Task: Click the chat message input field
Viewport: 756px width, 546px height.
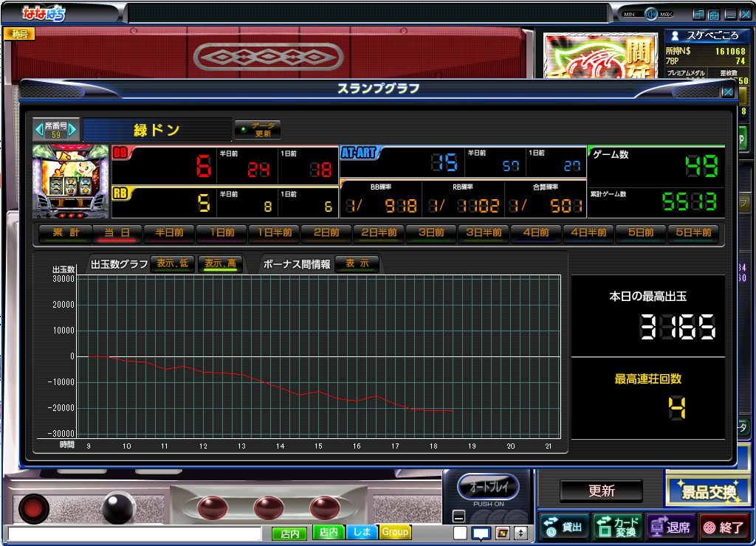Action: click(134, 533)
